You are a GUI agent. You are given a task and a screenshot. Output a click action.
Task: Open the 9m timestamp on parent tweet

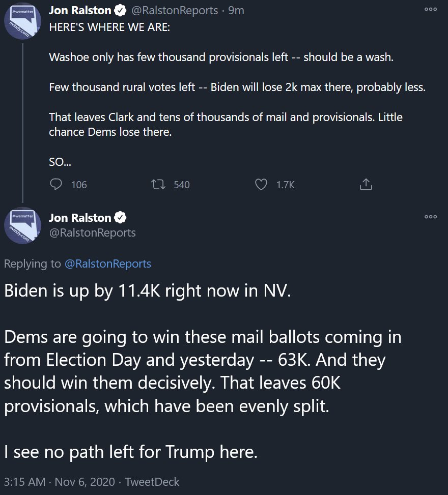(x=236, y=10)
